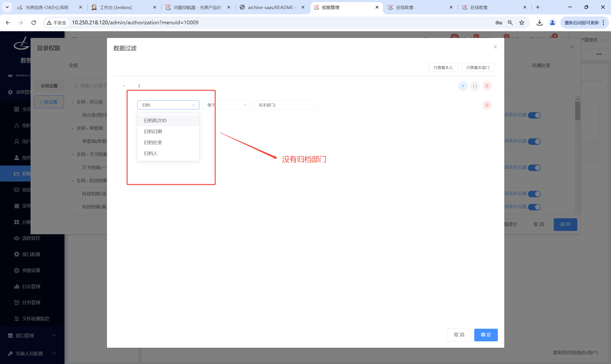This screenshot has height=364, width=611.
Task: Switch to the 光典信息-OA办公系统 browser tab
Action: 50,7
